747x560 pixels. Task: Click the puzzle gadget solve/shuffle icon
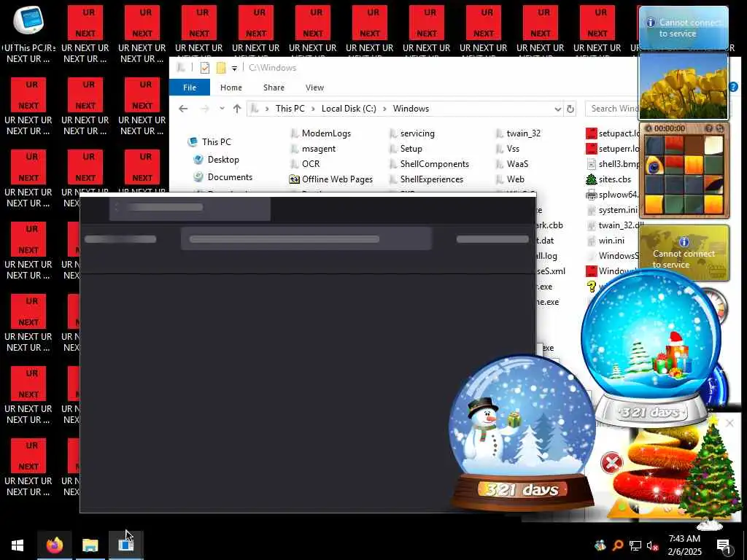(720, 128)
